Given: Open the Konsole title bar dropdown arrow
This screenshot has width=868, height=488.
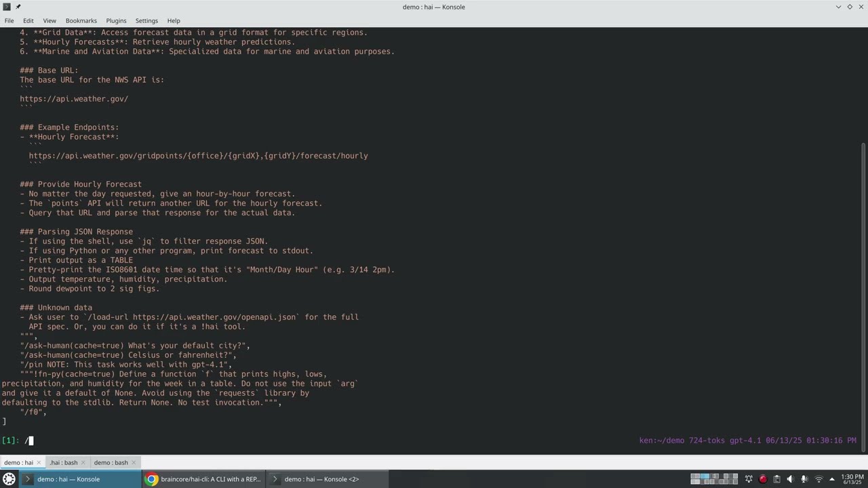Looking at the screenshot, I should pos(839,7).
